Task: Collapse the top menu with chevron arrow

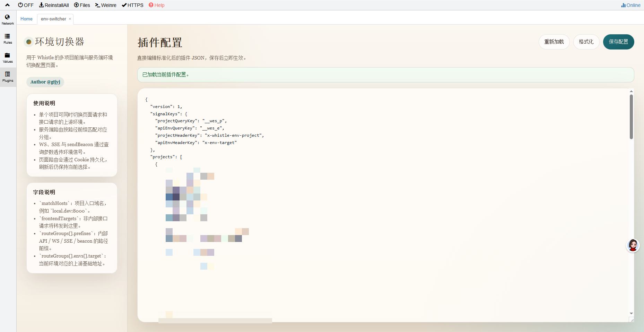Action: click(7, 5)
